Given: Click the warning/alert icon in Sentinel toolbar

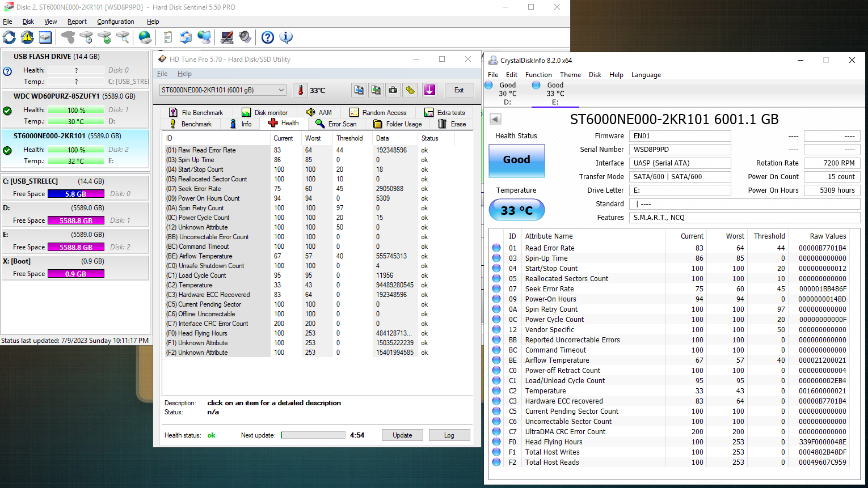Looking at the screenshot, I should point(26,37).
